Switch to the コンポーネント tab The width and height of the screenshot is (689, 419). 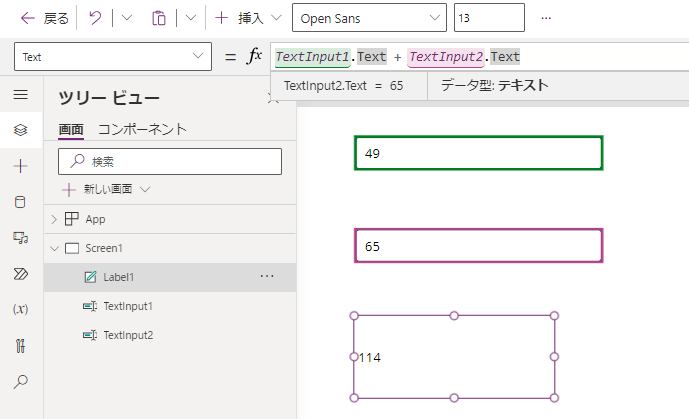[142, 129]
